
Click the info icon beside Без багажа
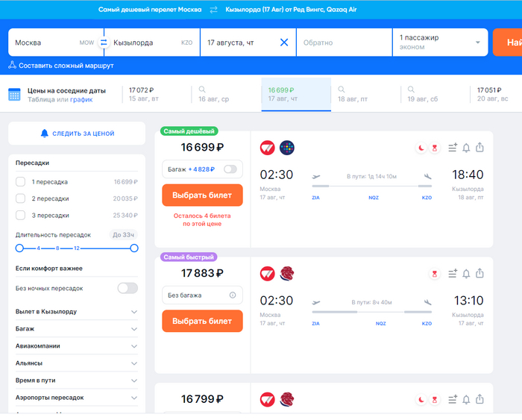pos(232,295)
